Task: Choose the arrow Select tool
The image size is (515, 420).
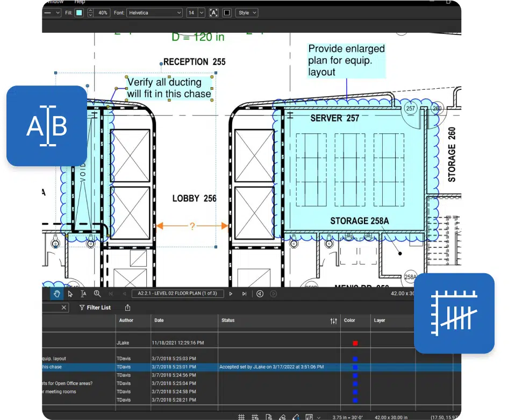Action: tap(70, 294)
